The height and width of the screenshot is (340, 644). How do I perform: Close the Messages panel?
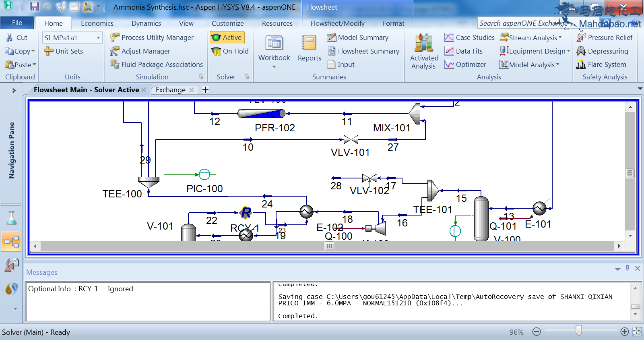[638, 268]
